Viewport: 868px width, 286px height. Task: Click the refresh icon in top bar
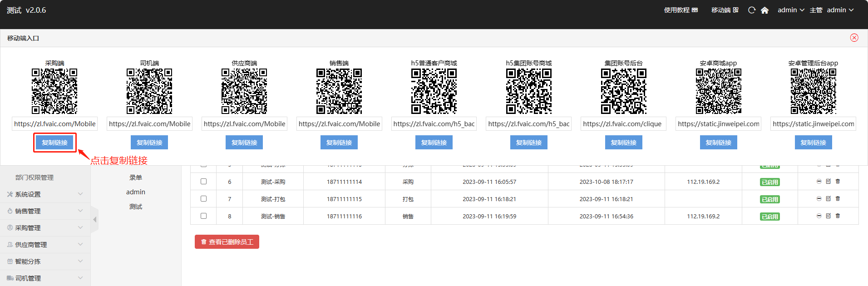752,10
